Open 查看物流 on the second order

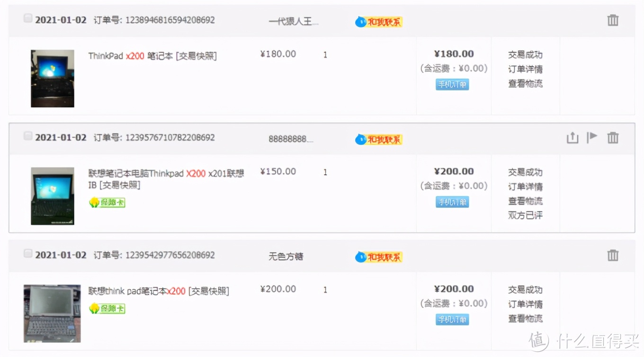click(525, 201)
